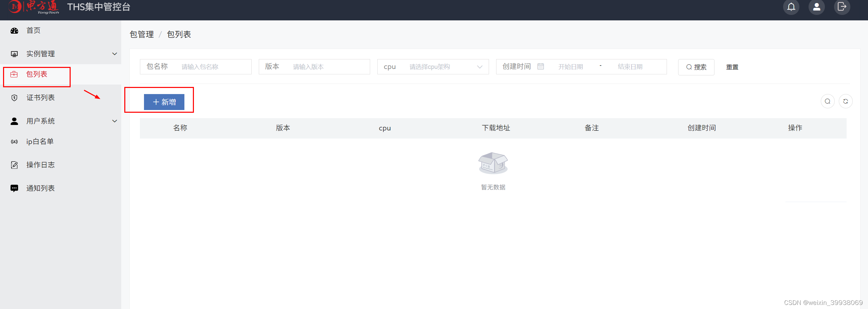This screenshot has width=868, height=309.
Task: Click the round search toggle icon above table
Action: pos(828,101)
